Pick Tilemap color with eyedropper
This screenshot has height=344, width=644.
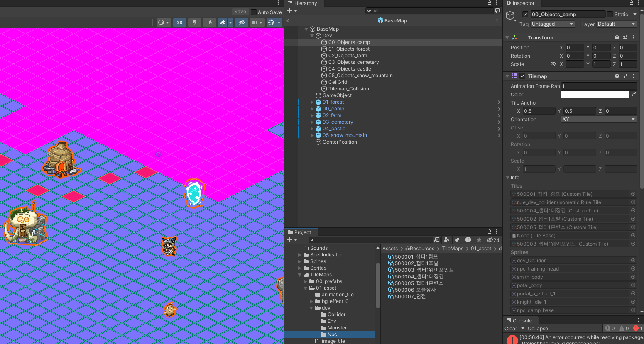pyautogui.click(x=634, y=94)
